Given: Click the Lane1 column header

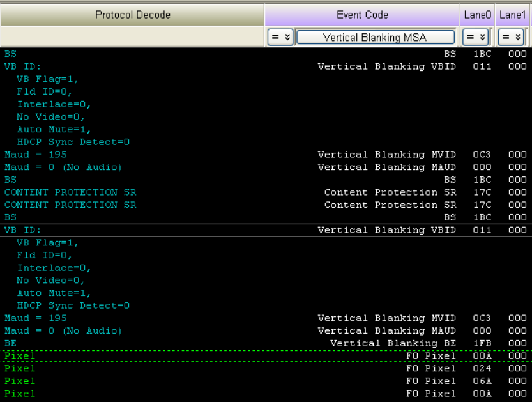Looking at the screenshot, I should click(513, 15).
